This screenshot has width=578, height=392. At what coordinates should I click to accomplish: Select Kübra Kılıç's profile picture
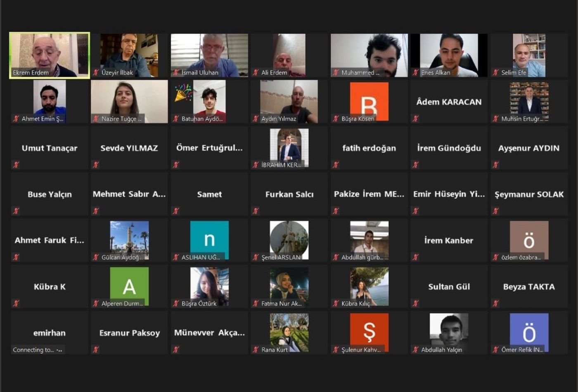tap(369, 286)
